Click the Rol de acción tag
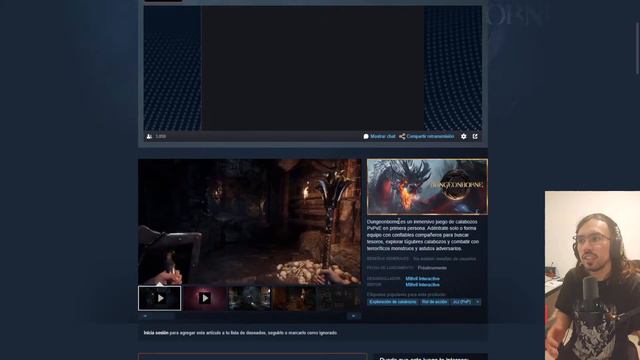The image size is (640, 360). click(x=434, y=302)
